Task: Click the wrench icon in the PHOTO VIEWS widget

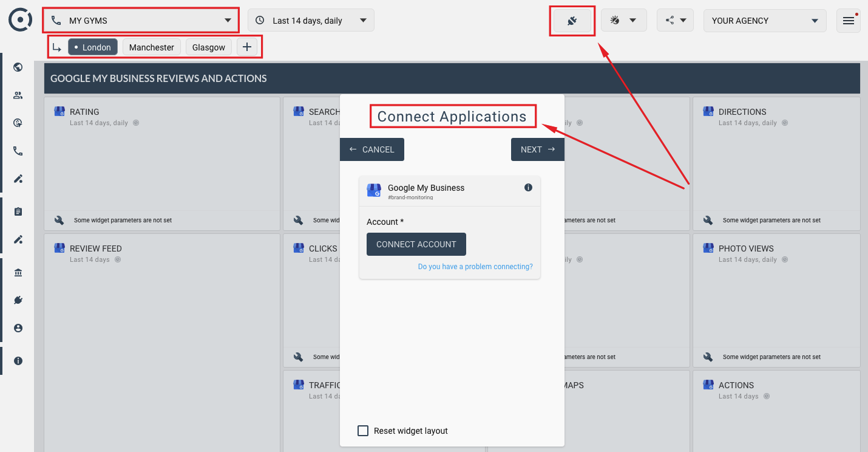Action: (708, 357)
